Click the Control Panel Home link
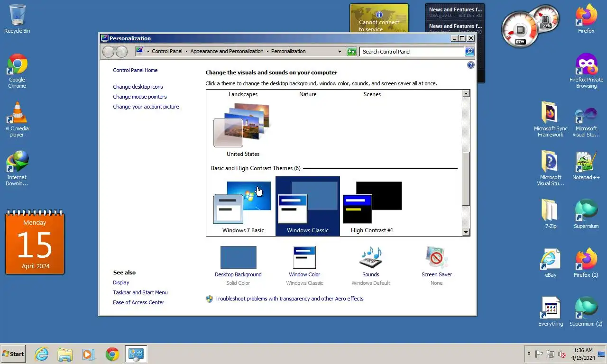Screen dimensions: 607x364 [x=135, y=70]
